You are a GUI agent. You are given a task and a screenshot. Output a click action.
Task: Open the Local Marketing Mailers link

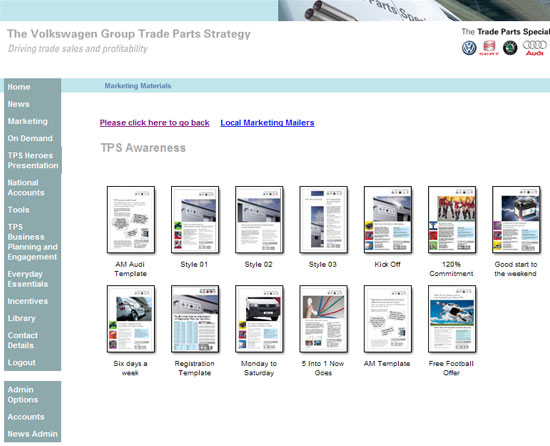pyautogui.click(x=267, y=123)
